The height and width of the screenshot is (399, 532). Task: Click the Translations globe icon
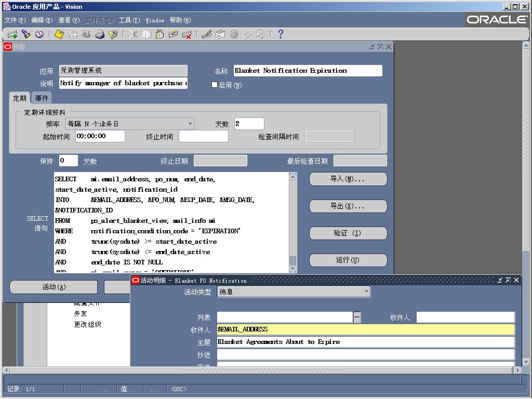[x=234, y=34]
